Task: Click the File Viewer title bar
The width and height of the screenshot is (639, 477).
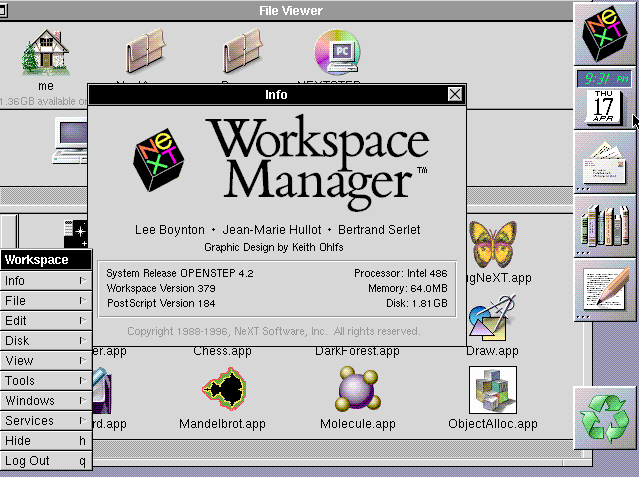Action: coord(290,11)
